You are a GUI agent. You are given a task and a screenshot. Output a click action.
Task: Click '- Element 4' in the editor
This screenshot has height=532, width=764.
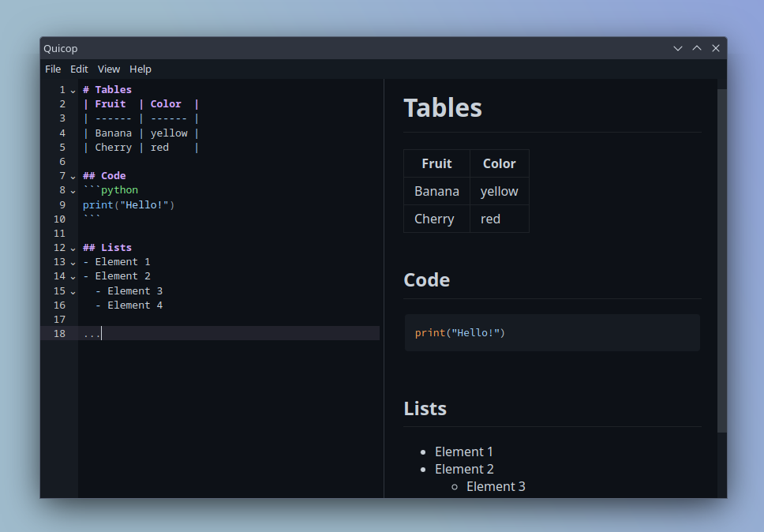click(x=129, y=305)
